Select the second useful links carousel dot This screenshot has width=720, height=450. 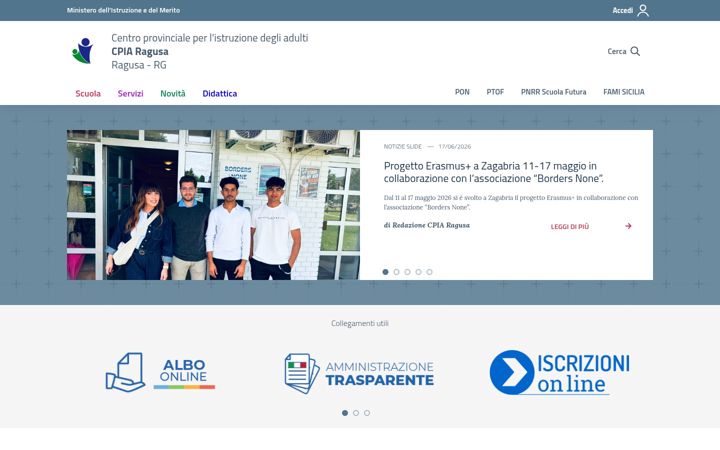356,413
